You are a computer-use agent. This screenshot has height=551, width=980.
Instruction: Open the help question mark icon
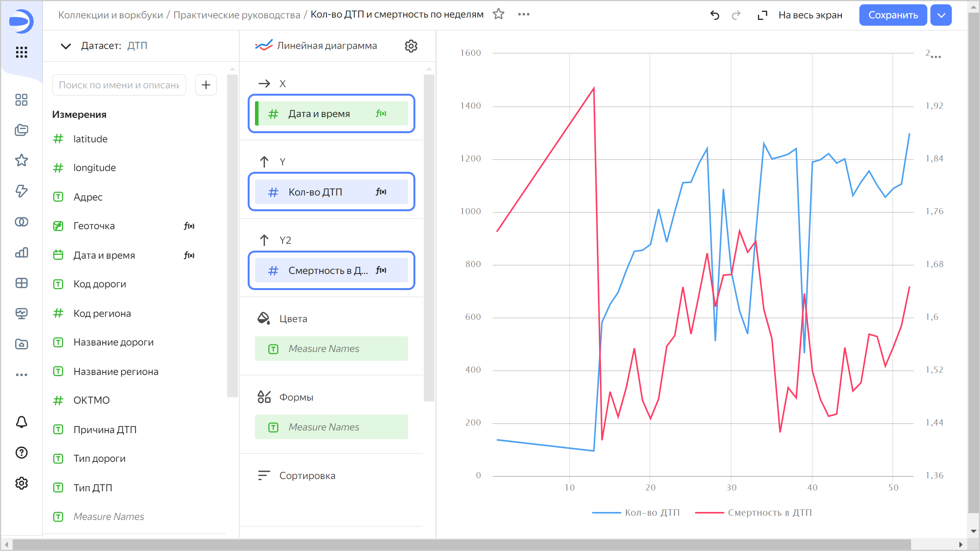click(x=21, y=453)
